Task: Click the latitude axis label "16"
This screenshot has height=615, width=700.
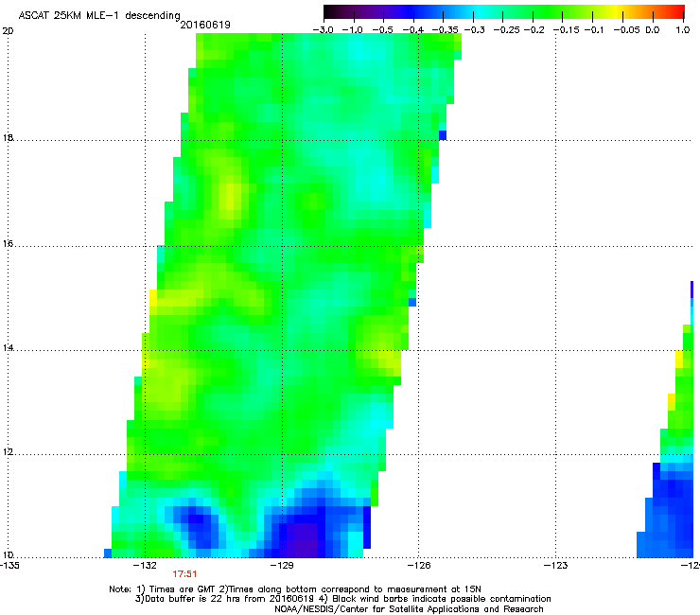Action: click(8, 244)
